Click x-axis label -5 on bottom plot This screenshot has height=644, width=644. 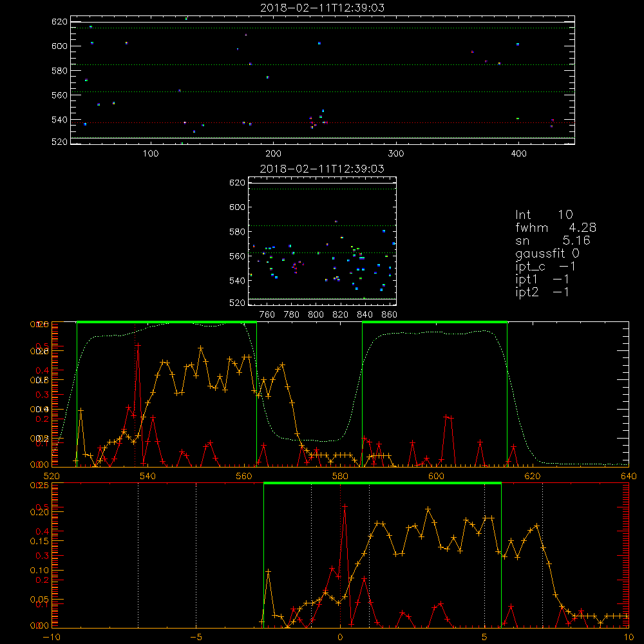coord(196,638)
